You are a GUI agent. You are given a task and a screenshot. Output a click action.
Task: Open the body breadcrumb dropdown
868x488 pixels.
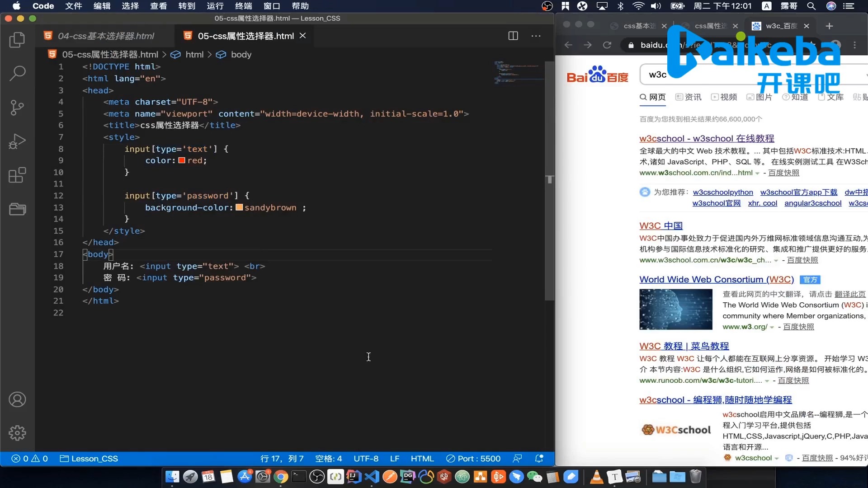[241, 54]
